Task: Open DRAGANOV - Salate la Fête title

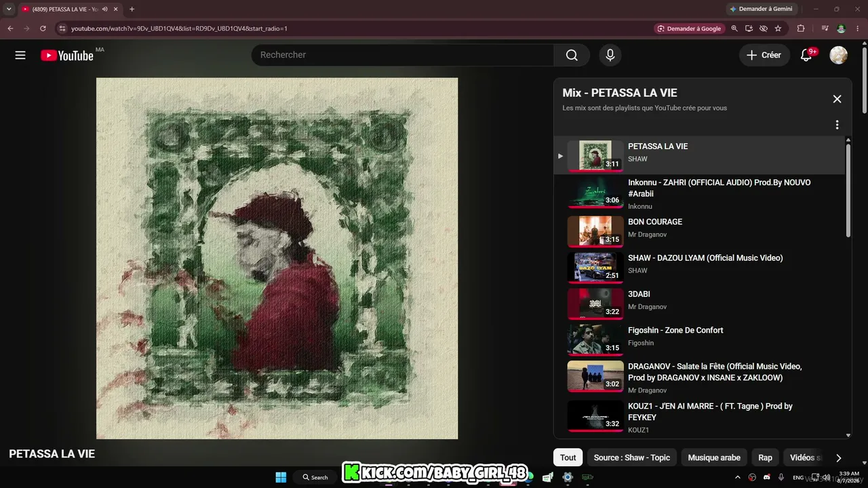Action: [715, 372]
